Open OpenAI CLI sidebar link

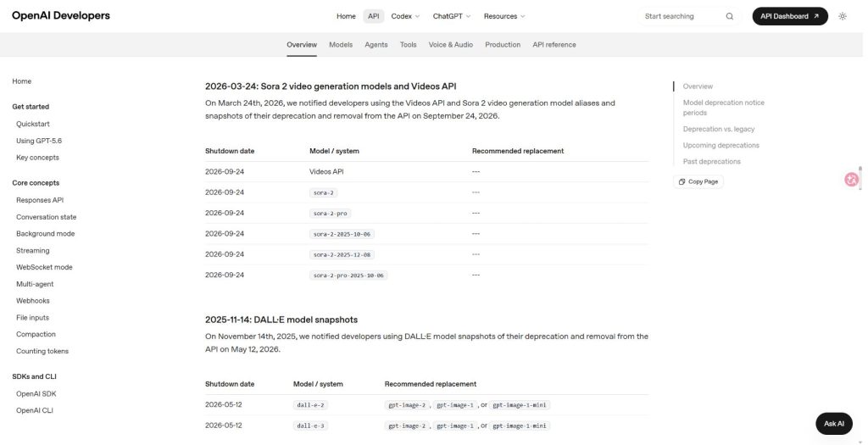pos(34,410)
